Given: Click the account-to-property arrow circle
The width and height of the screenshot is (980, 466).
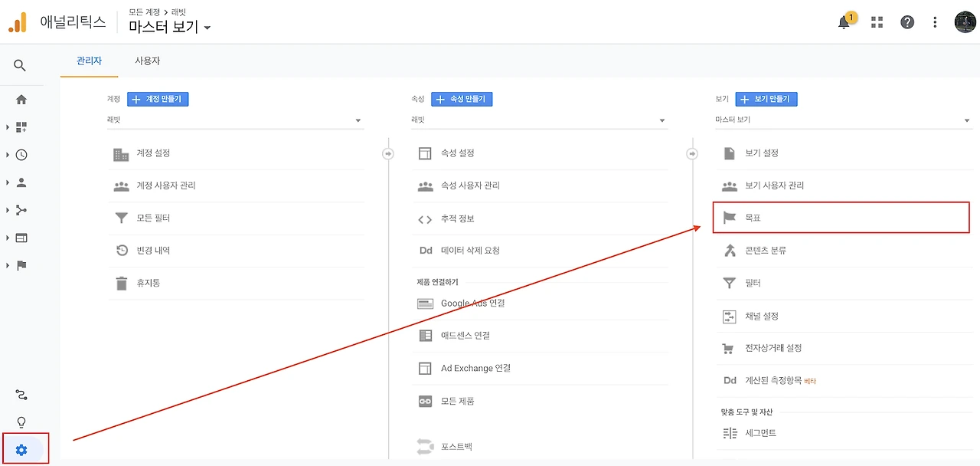Looking at the screenshot, I should pyautogui.click(x=388, y=154).
